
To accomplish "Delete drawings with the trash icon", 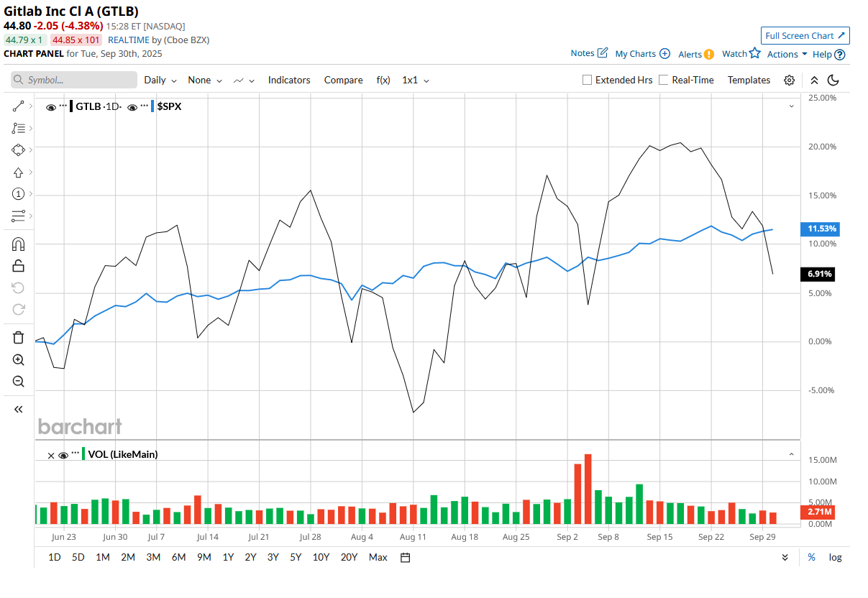I will [x=19, y=338].
